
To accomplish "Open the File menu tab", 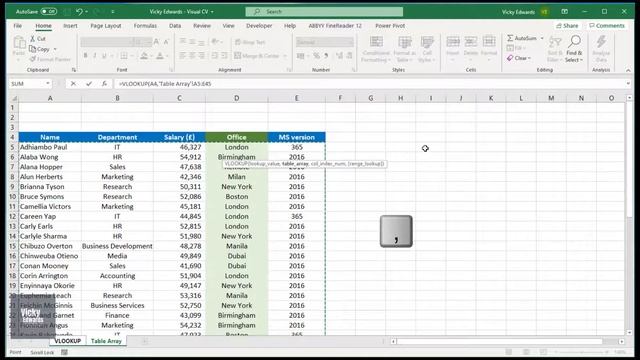I will point(18,26).
